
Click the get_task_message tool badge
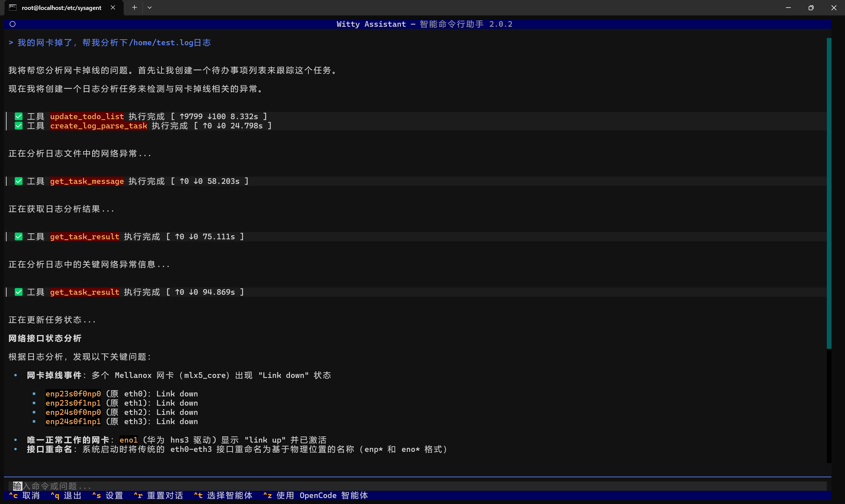pos(87,181)
